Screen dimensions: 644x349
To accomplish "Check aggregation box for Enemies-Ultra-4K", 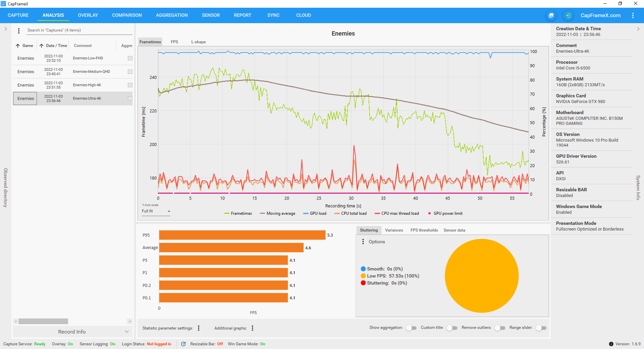I will coord(130,99).
